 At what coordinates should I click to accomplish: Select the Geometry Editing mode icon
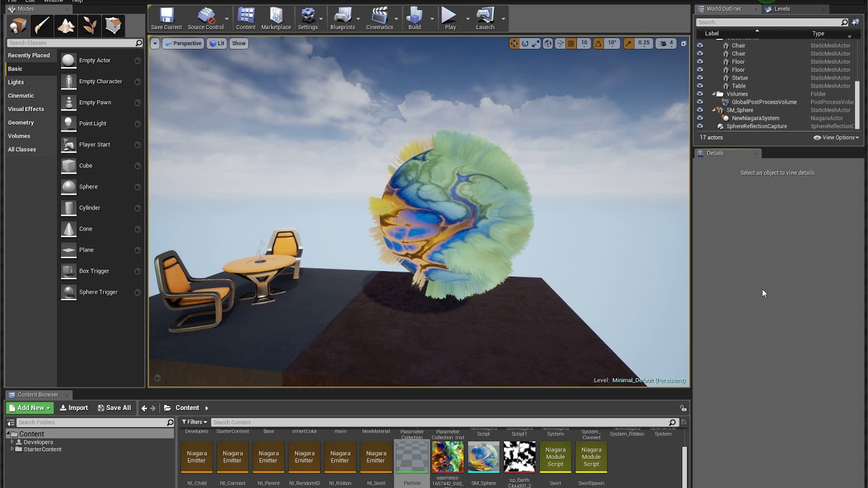pos(113,26)
